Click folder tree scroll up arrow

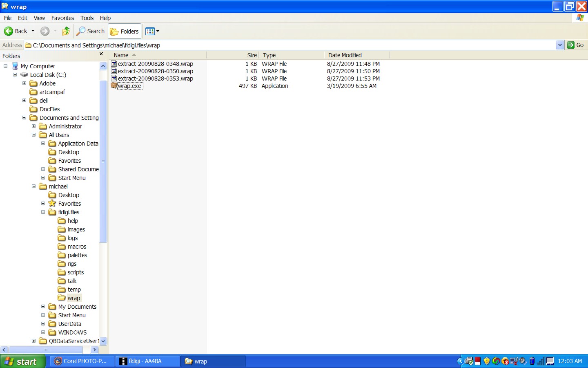103,66
